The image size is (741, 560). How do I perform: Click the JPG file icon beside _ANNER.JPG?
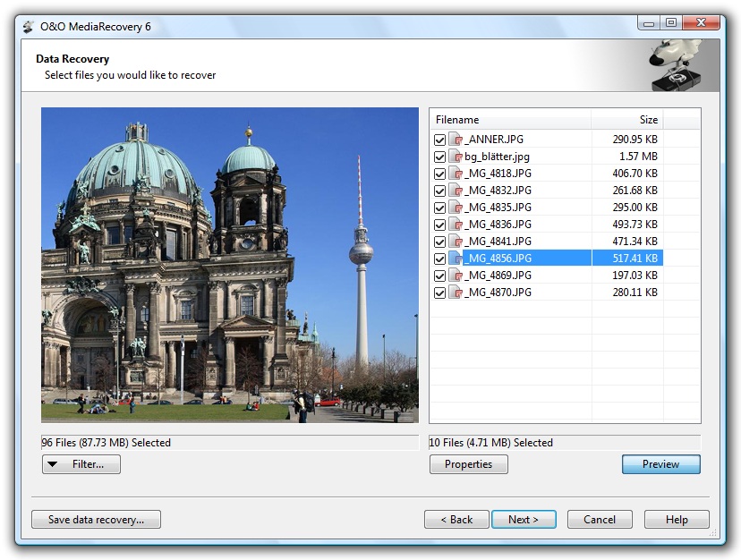coord(456,140)
